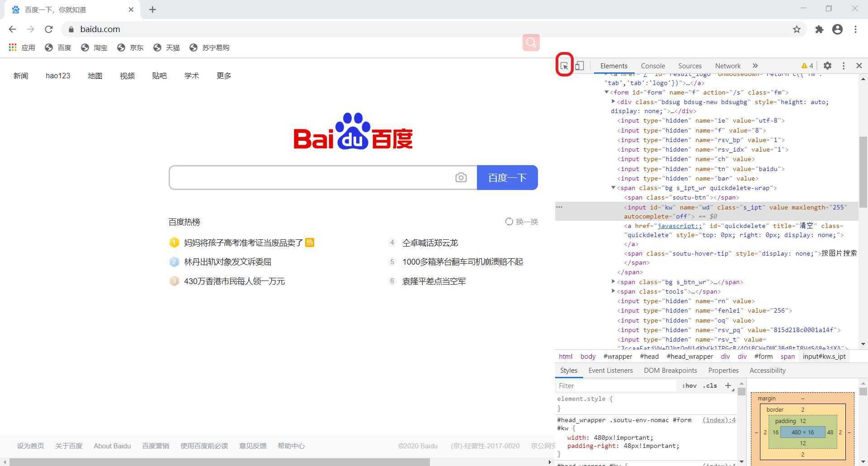The width and height of the screenshot is (868, 466).
Task: Click the camera image-search icon
Action: point(461,177)
